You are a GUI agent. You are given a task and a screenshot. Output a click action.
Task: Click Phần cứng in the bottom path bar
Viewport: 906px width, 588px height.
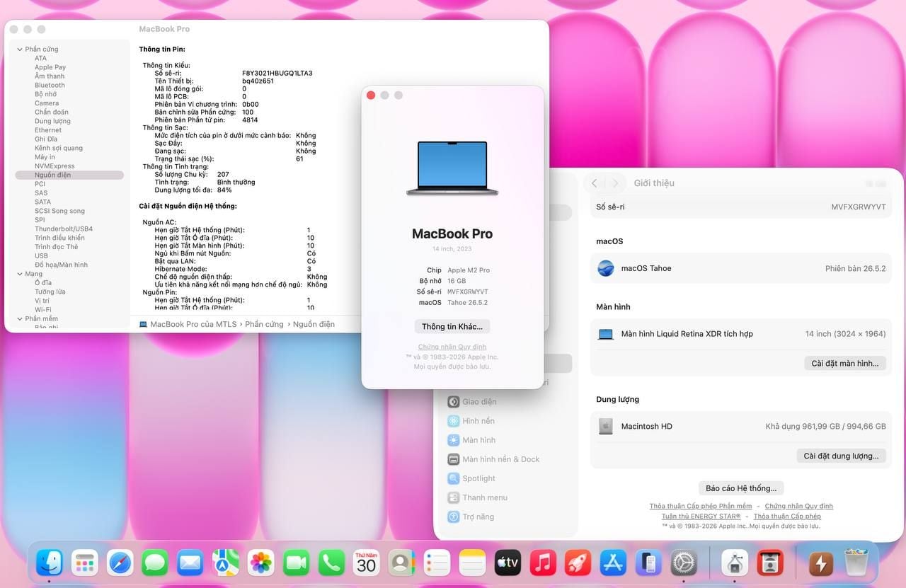[x=264, y=324]
